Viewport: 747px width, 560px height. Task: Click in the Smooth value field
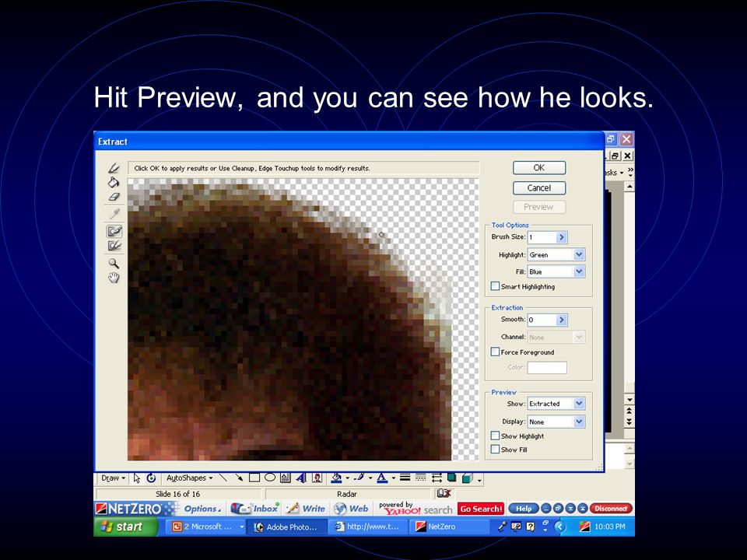(542, 320)
